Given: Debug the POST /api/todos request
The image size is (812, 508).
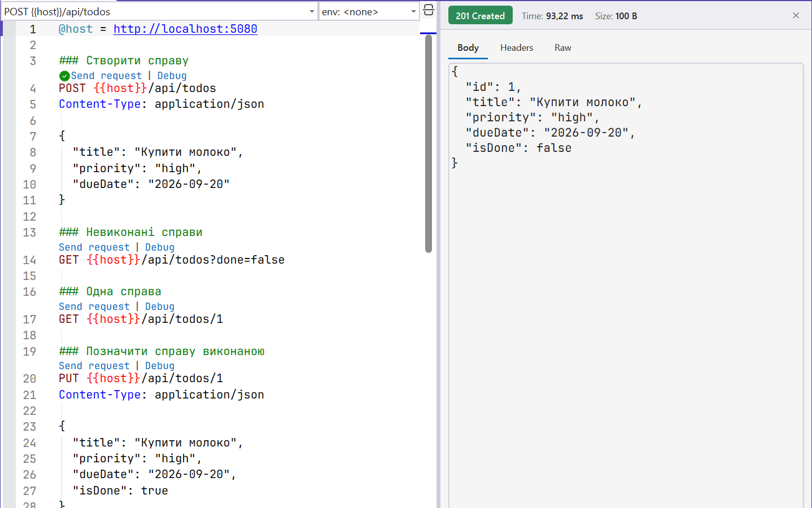Looking at the screenshot, I should point(172,76).
